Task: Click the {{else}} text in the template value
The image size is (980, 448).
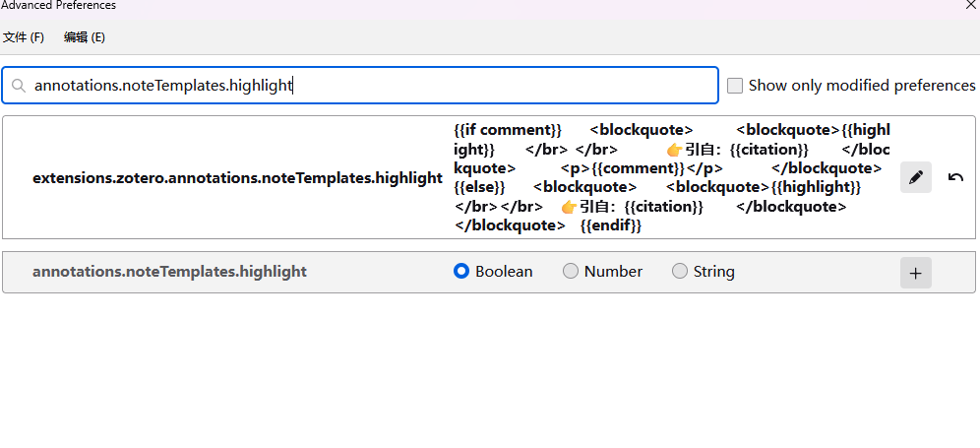Action: point(479,187)
